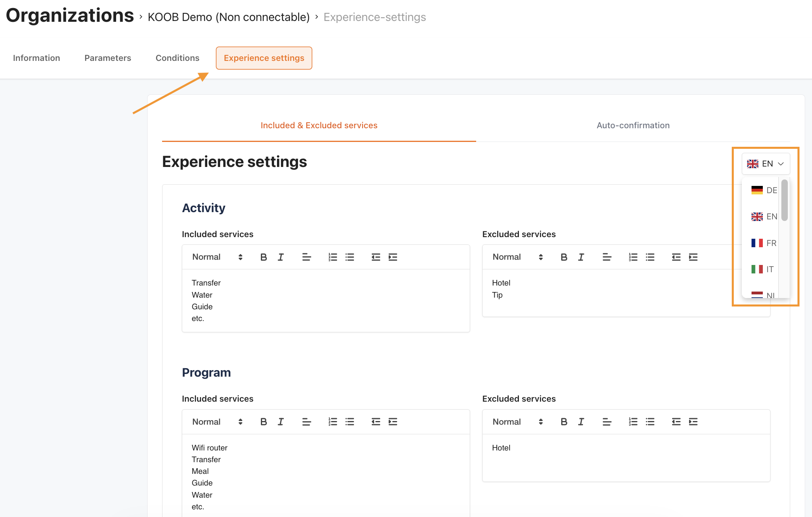This screenshot has height=517, width=812.
Task: Insert ordered list in Activity included services
Action: coord(333,257)
